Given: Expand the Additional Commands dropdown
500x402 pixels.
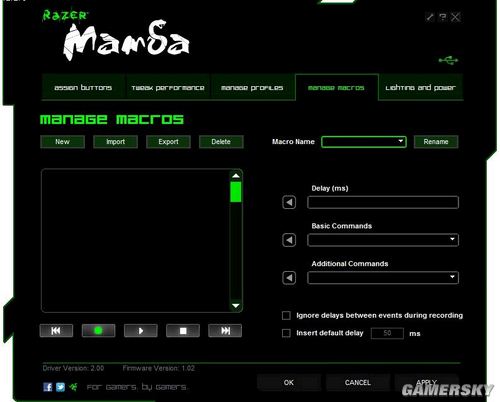Looking at the screenshot, I should tap(383, 278).
